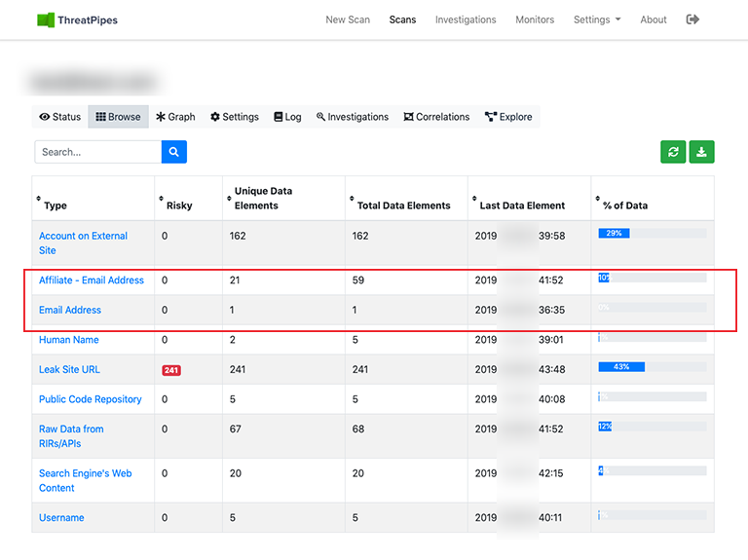Open the Graph tab
748x560 pixels.
(175, 117)
